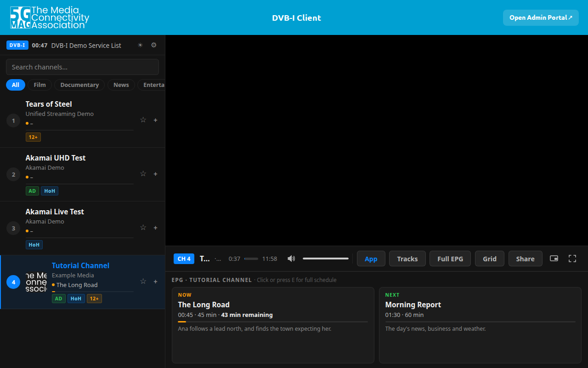Click Unified Streaming Demo provider text

(x=60, y=114)
